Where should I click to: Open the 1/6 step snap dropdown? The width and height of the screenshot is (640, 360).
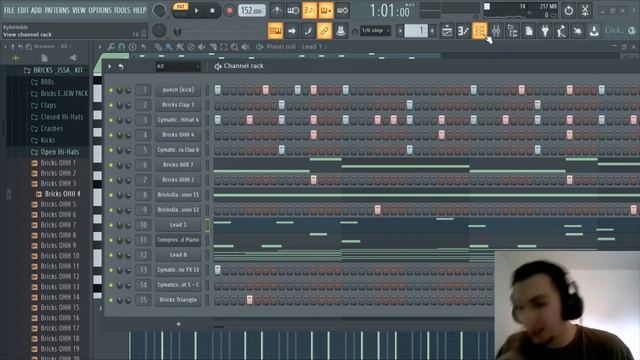coord(375,31)
